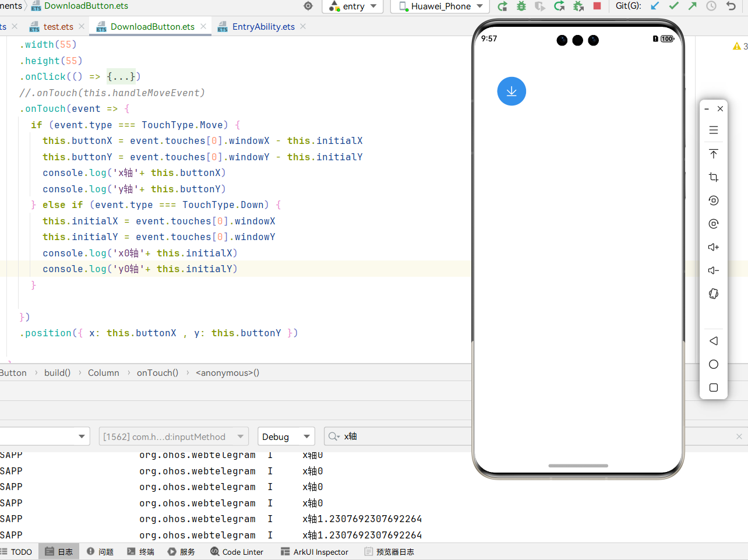Open the Debug log level dropdown

pyautogui.click(x=286, y=436)
